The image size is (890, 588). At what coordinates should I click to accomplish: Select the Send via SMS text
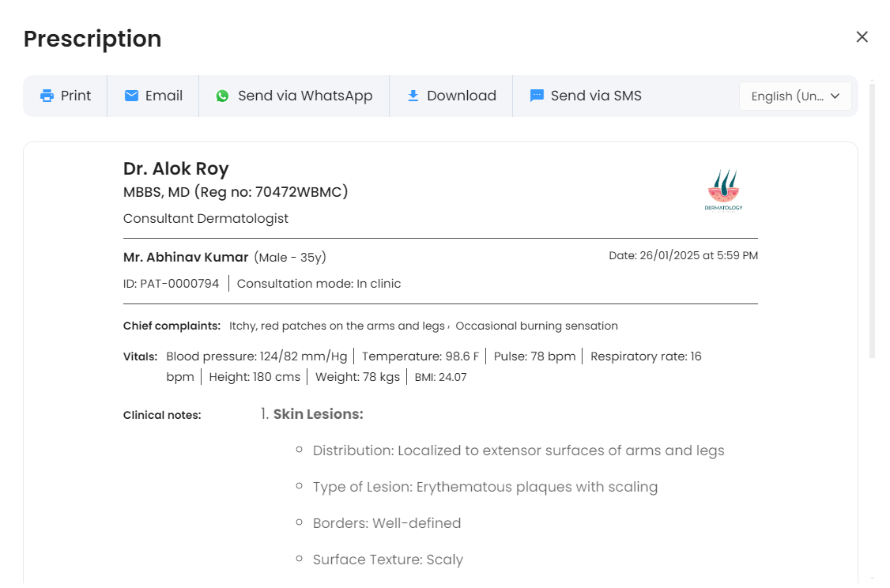596,96
